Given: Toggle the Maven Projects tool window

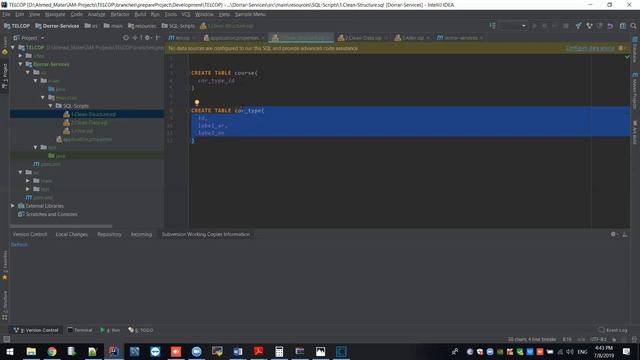Looking at the screenshot, I should point(635,91).
